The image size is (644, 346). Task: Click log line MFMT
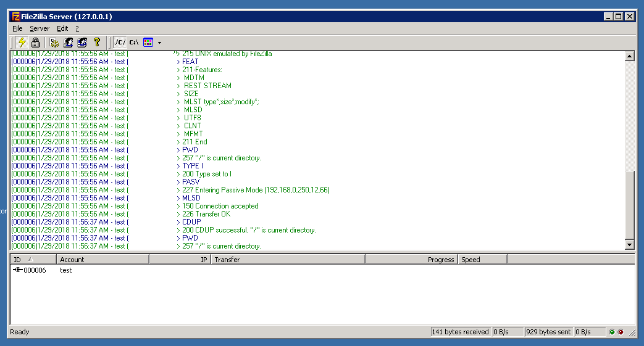coord(193,134)
